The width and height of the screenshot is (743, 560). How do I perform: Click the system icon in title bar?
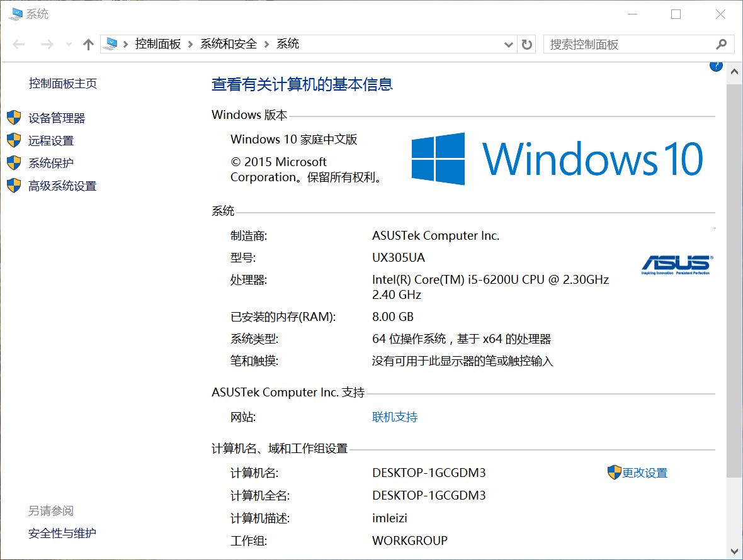pyautogui.click(x=15, y=14)
